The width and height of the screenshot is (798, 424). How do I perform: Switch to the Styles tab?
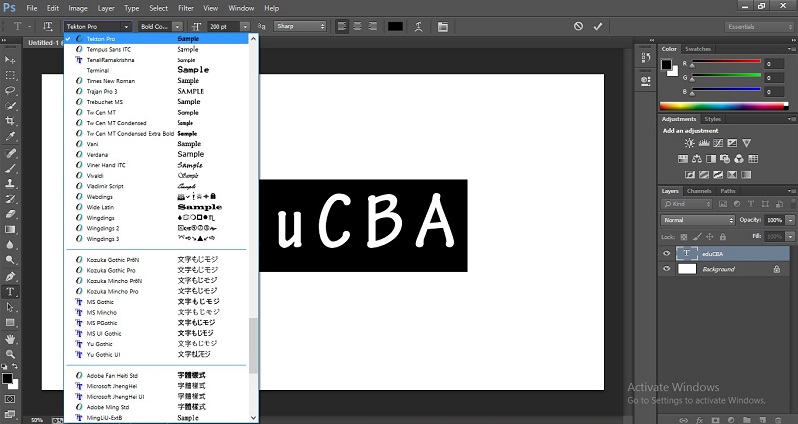pyautogui.click(x=712, y=119)
